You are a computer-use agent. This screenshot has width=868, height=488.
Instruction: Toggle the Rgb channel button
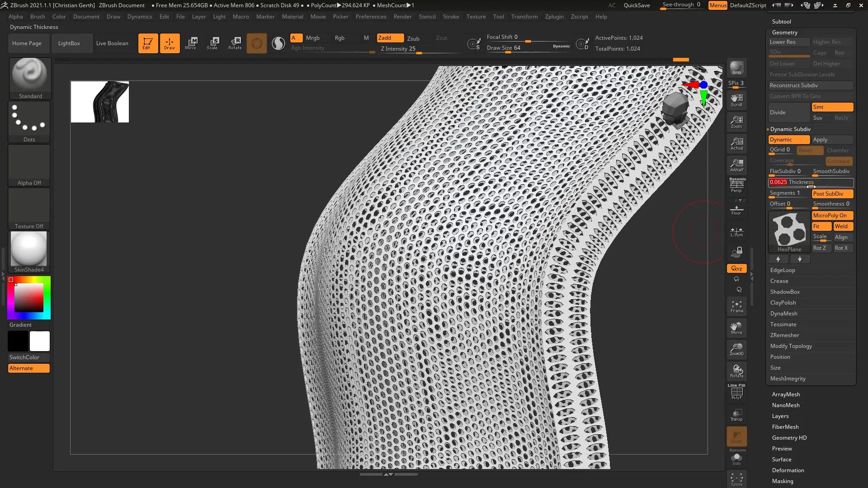click(340, 38)
